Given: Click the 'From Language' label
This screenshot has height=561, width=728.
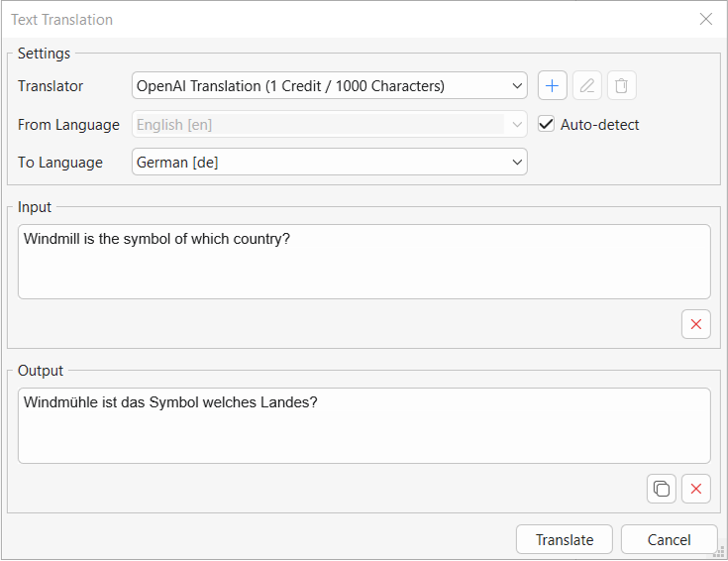Looking at the screenshot, I should (68, 125).
